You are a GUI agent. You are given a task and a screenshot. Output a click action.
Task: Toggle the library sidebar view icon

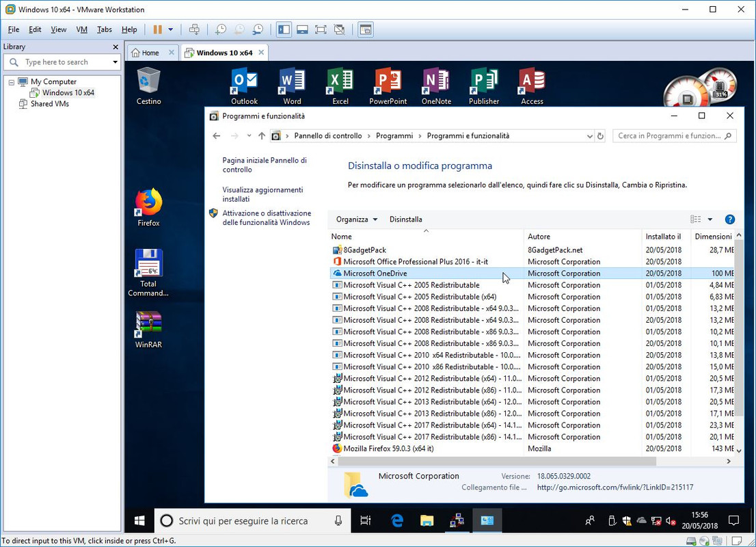pyautogui.click(x=284, y=29)
